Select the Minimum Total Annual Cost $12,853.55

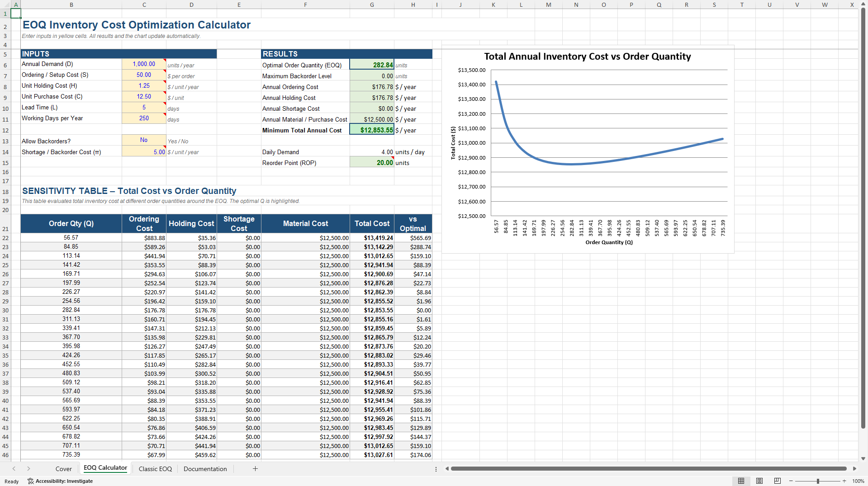click(x=372, y=130)
